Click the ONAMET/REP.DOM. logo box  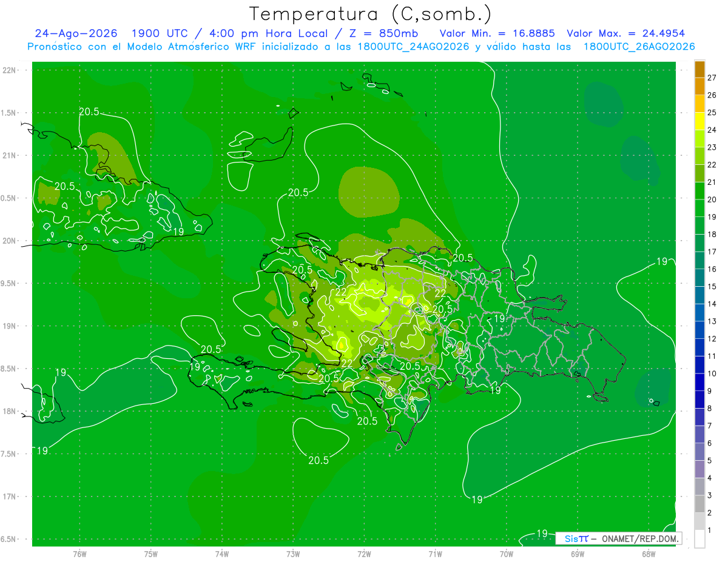pos(618,538)
